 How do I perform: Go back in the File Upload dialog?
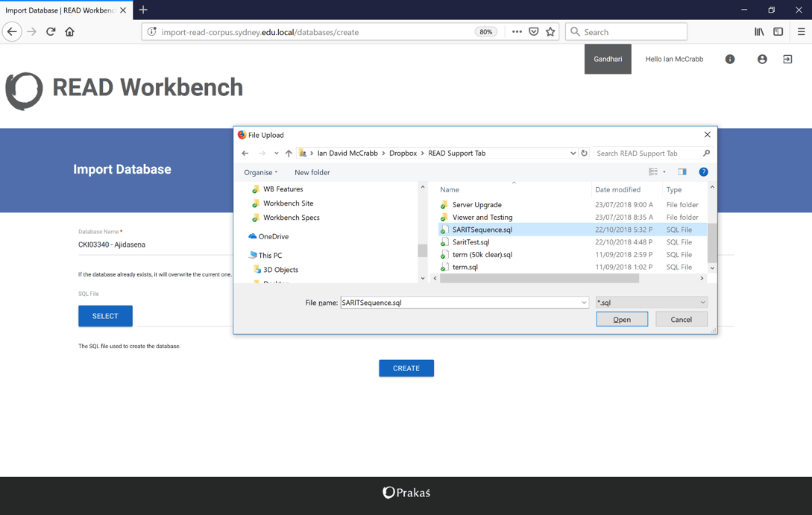coord(245,154)
